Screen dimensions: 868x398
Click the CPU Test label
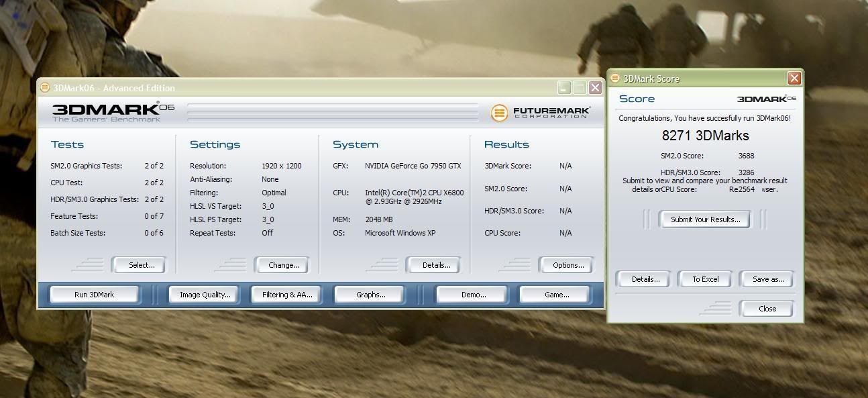coord(65,183)
